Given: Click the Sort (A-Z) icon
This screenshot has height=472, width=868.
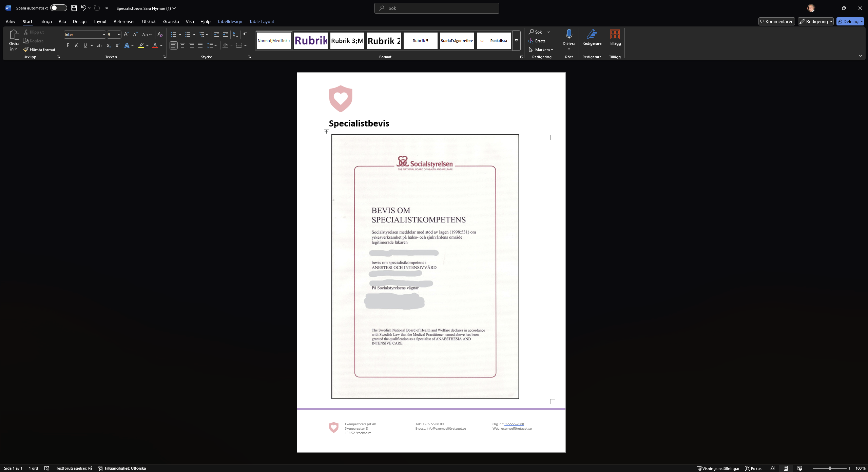Looking at the screenshot, I should (235, 35).
